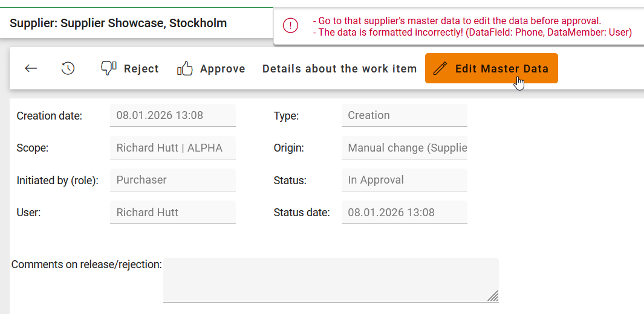Click the Type field showing Creation
The height and width of the screenshot is (314, 644).
(404, 115)
